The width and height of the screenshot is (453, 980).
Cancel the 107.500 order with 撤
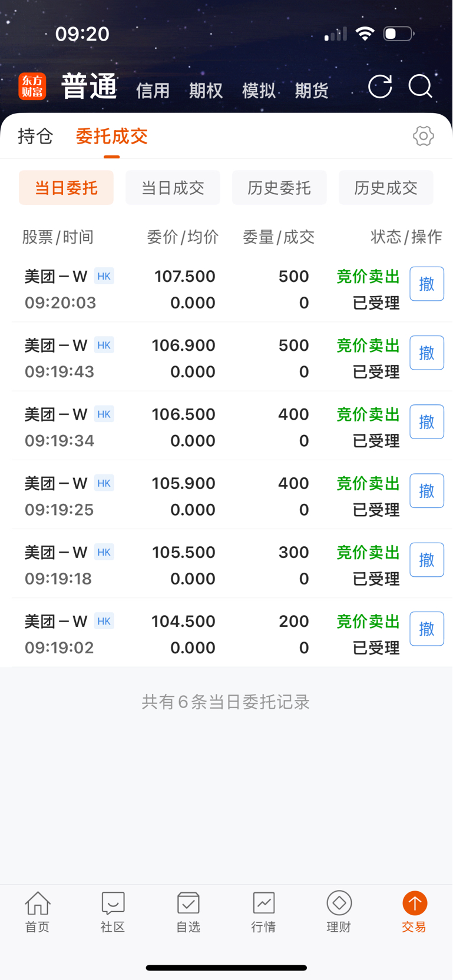pyautogui.click(x=426, y=284)
